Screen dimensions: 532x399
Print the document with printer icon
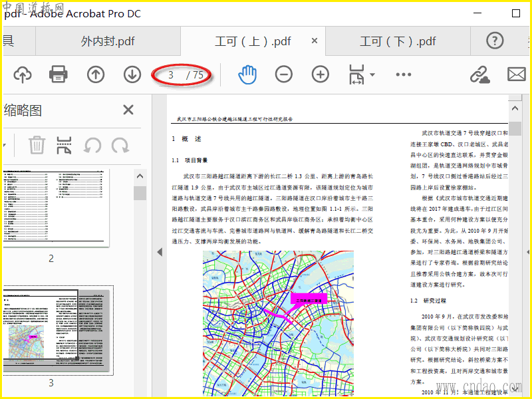(x=59, y=74)
